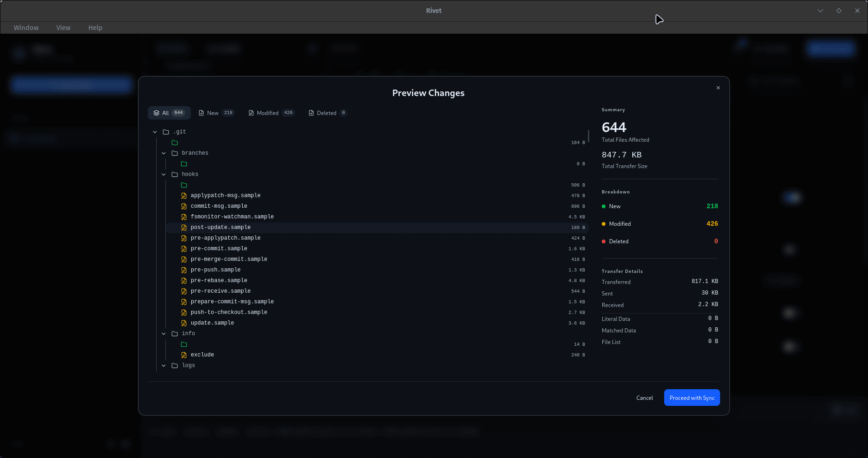
Task: Minimize the Rivet window
Action: [x=820, y=11]
